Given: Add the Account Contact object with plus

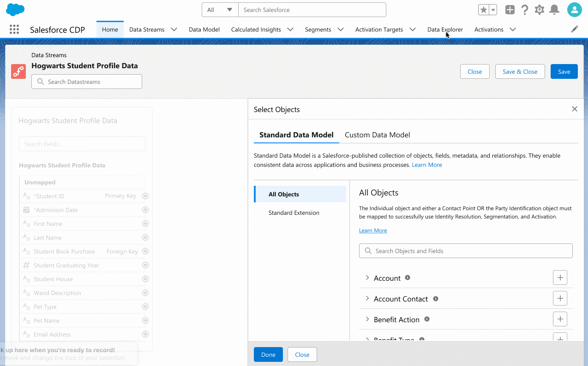Looking at the screenshot, I should click(x=560, y=298).
